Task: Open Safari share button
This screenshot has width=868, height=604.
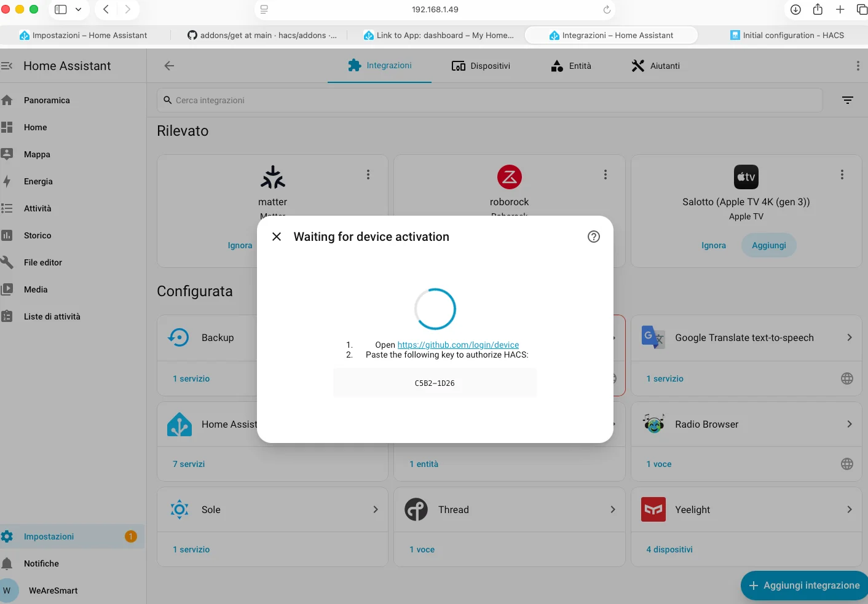Action: (818, 9)
